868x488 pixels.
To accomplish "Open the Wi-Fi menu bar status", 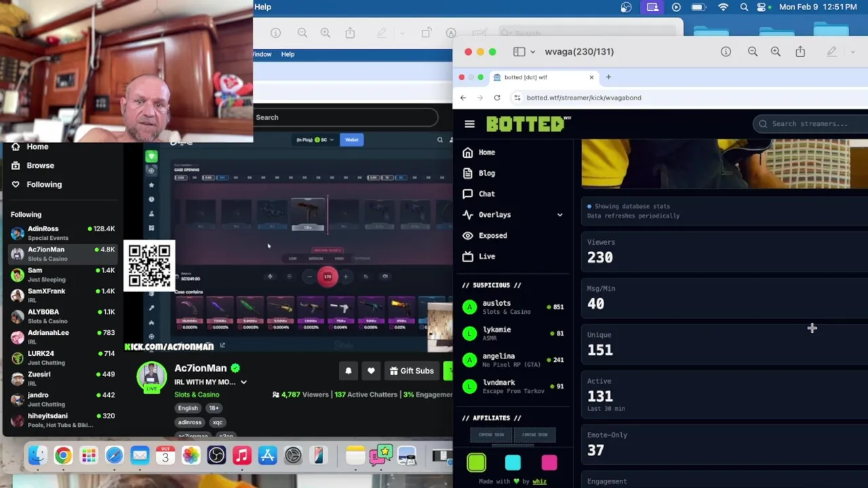I will tap(723, 7).
